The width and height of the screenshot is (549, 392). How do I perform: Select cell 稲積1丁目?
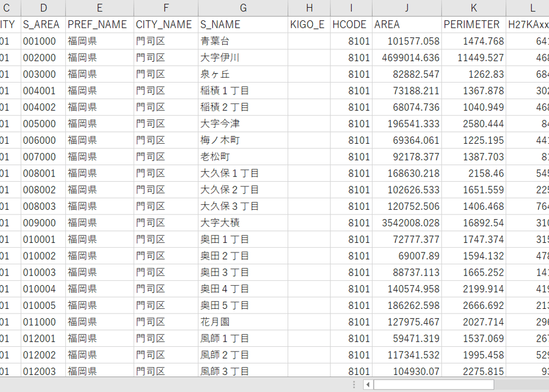tap(243, 91)
